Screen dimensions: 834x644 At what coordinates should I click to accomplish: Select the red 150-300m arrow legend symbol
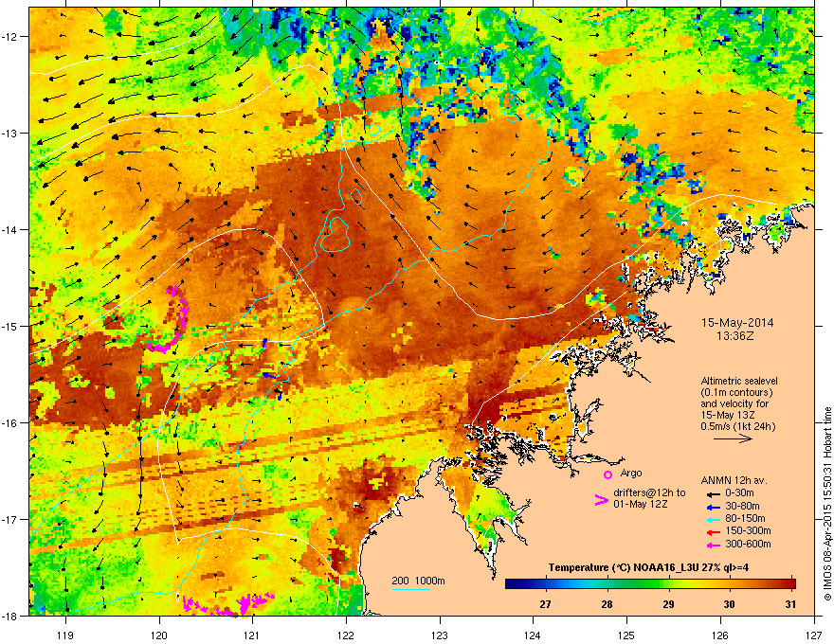[713, 532]
